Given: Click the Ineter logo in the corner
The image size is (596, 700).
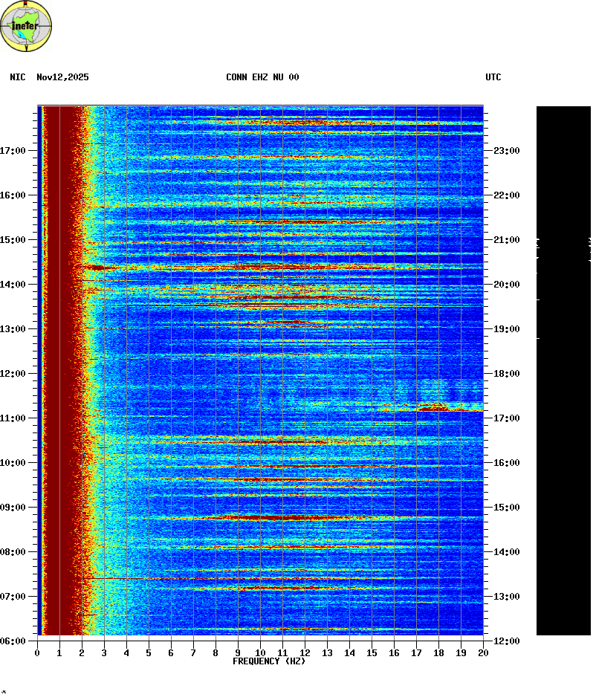Looking at the screenshot, I should (26, 27).
